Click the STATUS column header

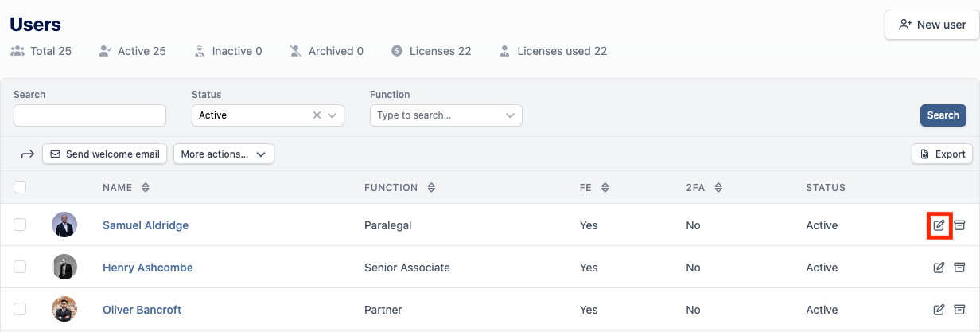pos(826,188)
